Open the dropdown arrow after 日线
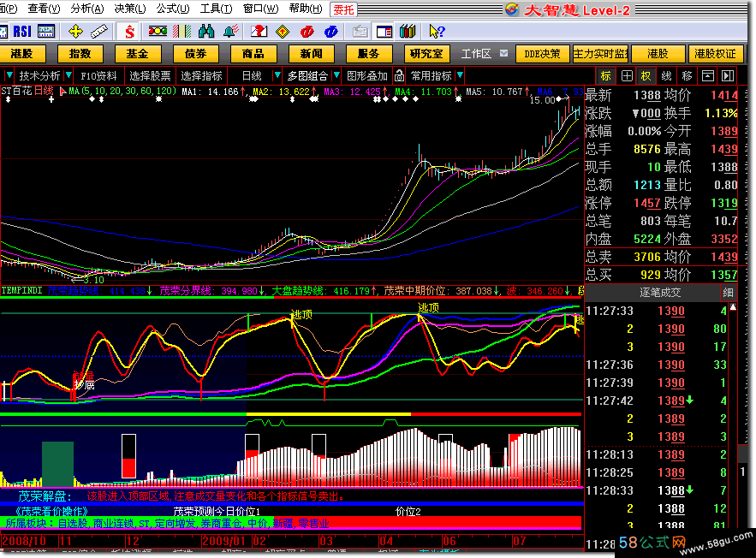Viewport: 756px width, 558px height. (x=277, y=75)
